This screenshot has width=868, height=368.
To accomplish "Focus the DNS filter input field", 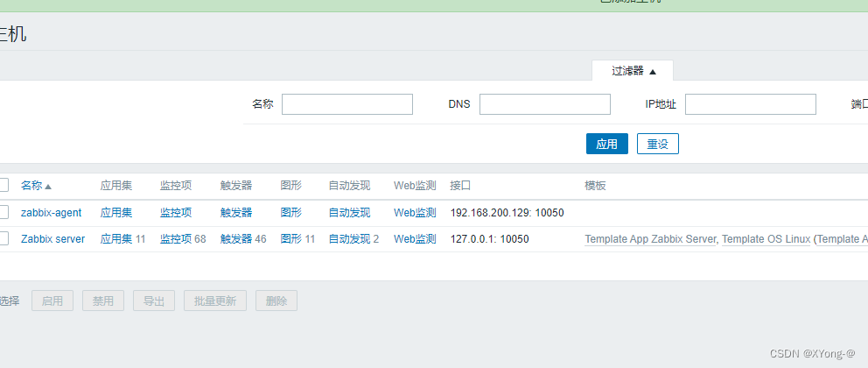I will [545, 104].
